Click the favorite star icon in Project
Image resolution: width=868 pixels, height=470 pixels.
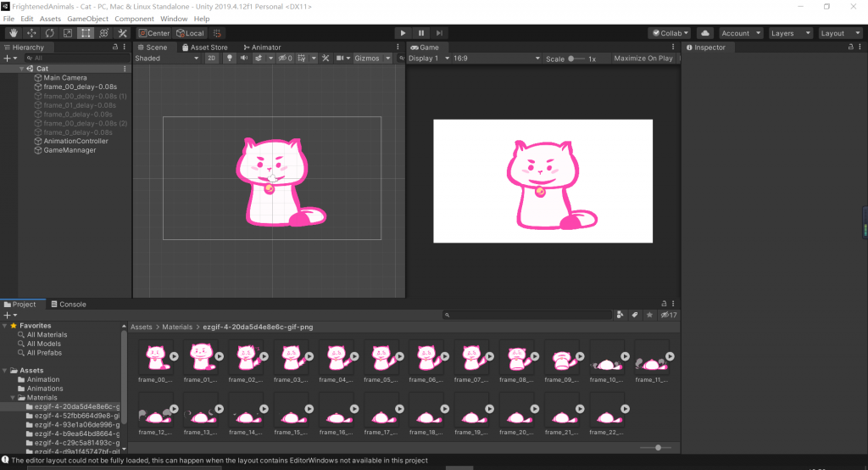tap(650, 315)
